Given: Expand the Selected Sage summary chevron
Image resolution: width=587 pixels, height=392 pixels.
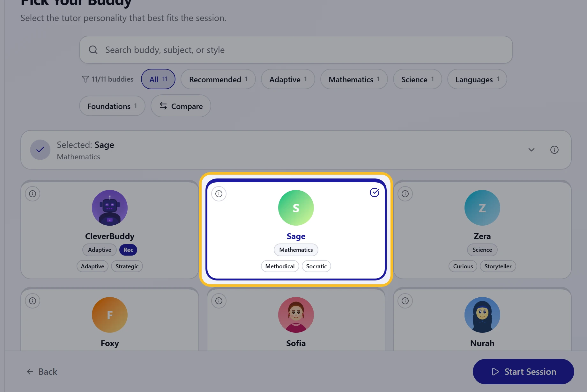Looking at the screenshot, I should click(x=531, y=150).
